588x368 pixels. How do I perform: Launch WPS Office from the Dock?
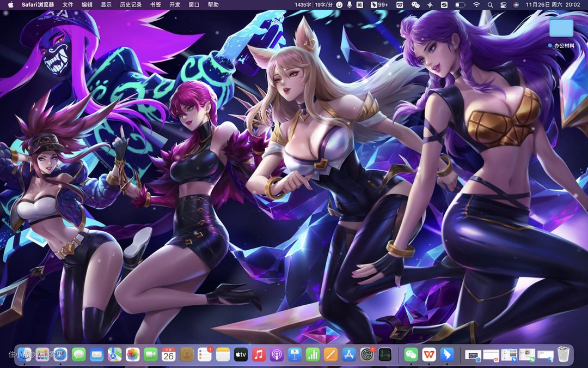(430, 354)
